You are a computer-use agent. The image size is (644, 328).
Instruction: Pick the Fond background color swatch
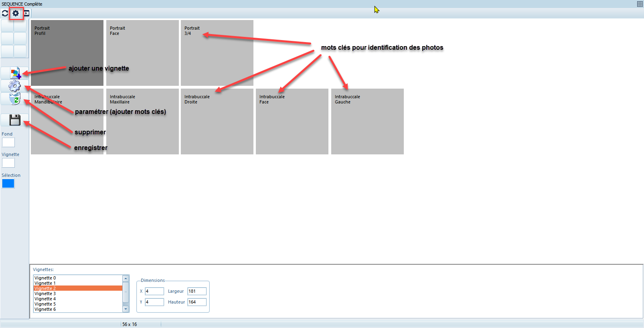click(x=8, y=142)
